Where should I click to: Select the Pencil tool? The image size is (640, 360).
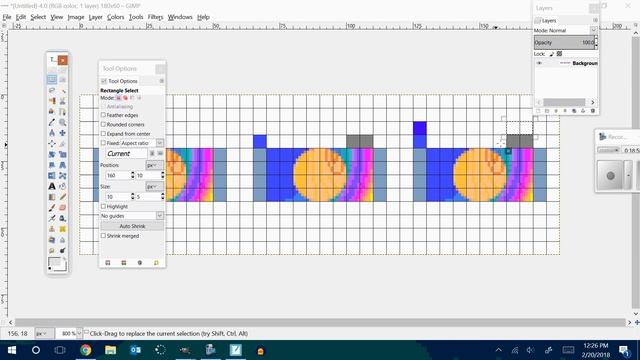[62, 197]
